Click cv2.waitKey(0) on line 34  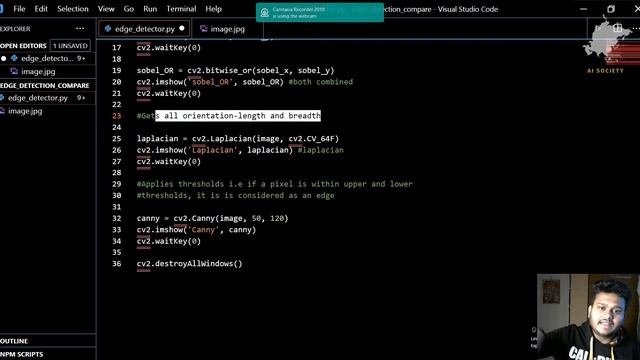169,241
